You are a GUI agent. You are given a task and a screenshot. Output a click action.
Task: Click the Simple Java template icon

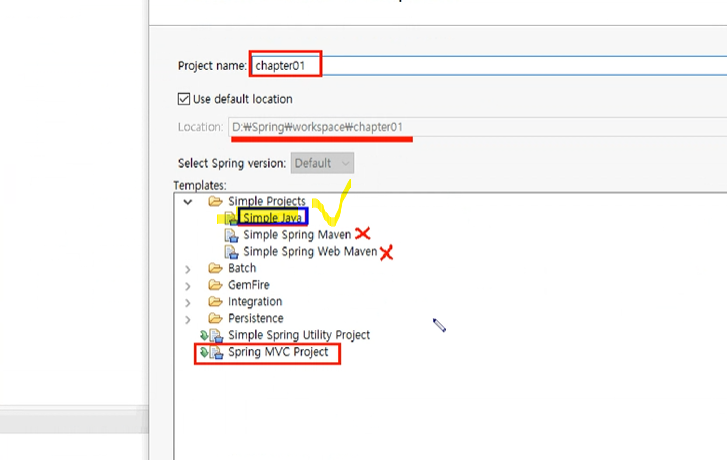click(x=231, y=218)
